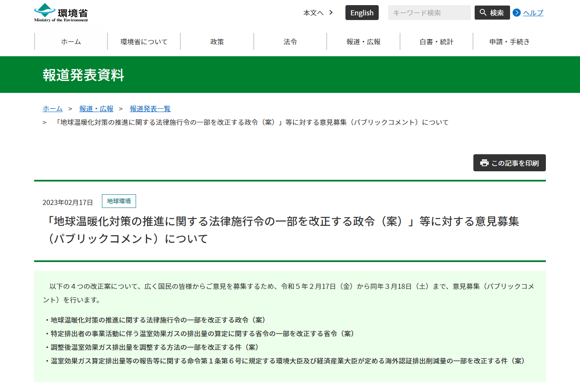580x392 pixels.
Task: Follow the 報道発表一覧 breadcrumb link
Action: coord(150,109)
